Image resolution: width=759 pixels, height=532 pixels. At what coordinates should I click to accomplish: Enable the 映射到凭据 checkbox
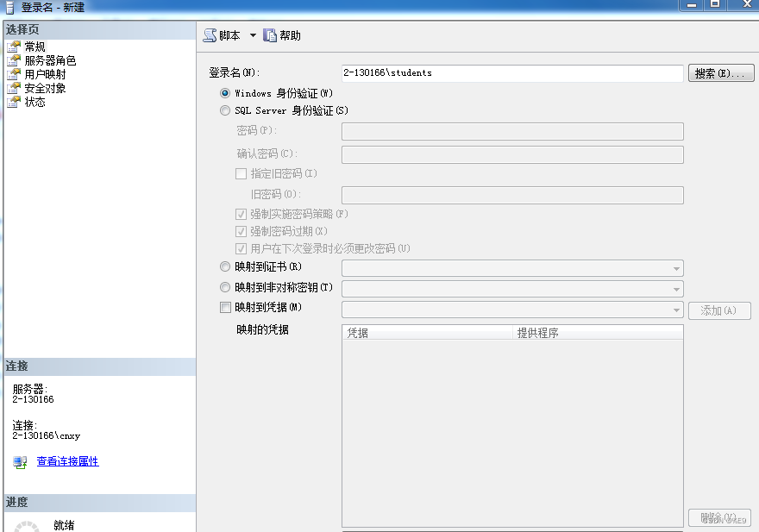click(x=226, y=308)
